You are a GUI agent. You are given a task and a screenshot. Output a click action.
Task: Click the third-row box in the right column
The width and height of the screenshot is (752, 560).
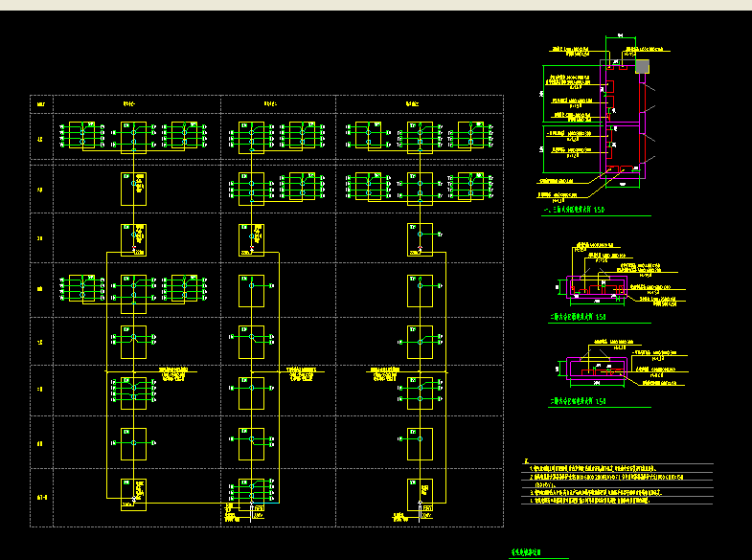pos(420,239)
